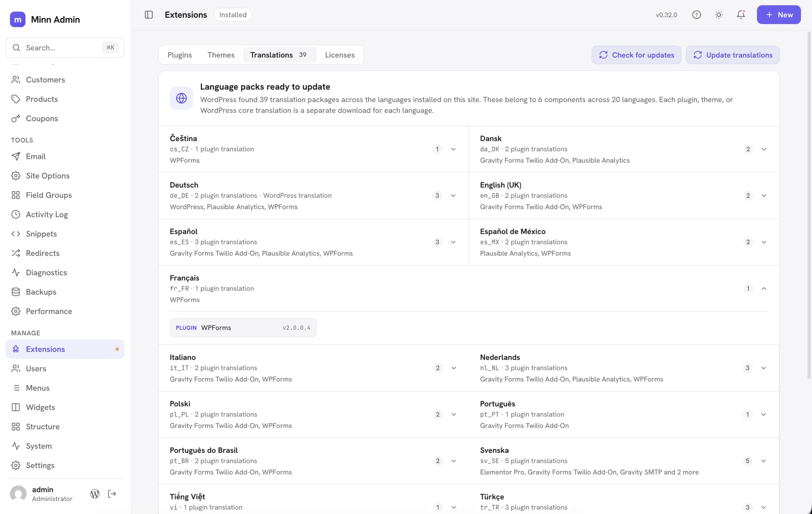The width and height of the screenshot is (812, 514).
Task: Click the log out icon
Action: click(112, 494)
